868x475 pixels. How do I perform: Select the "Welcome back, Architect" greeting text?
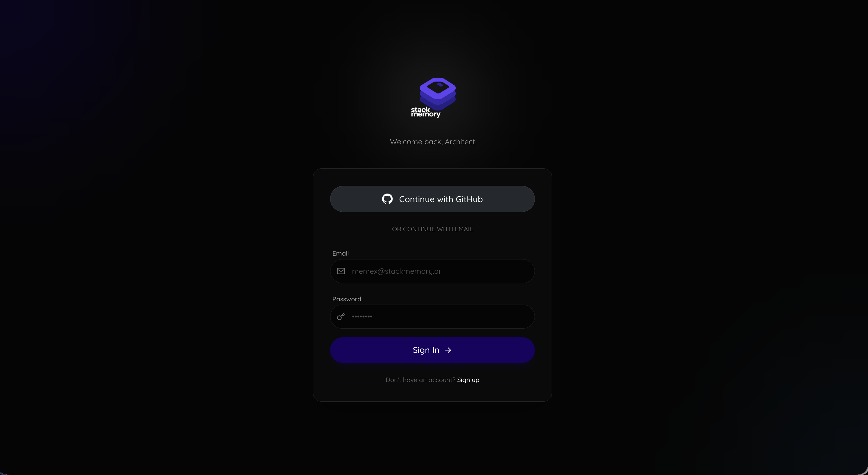coord(432,142)
